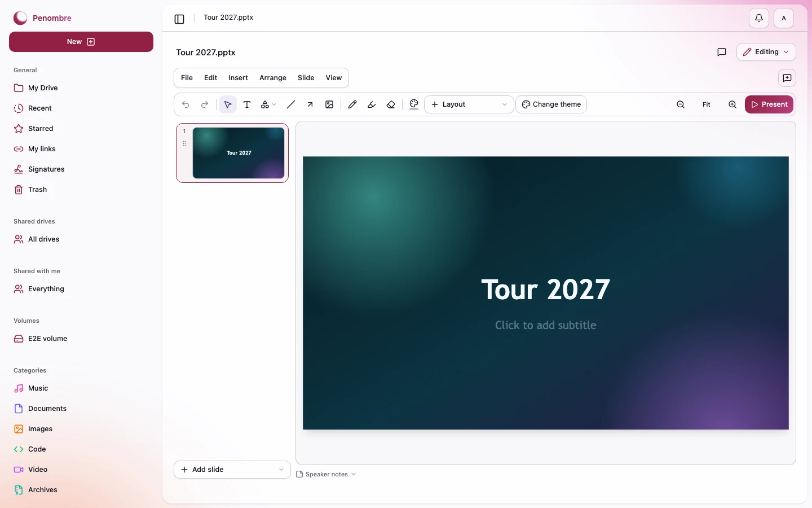
Task: Select the pointer selection tool
Action: tap(228, 104)
